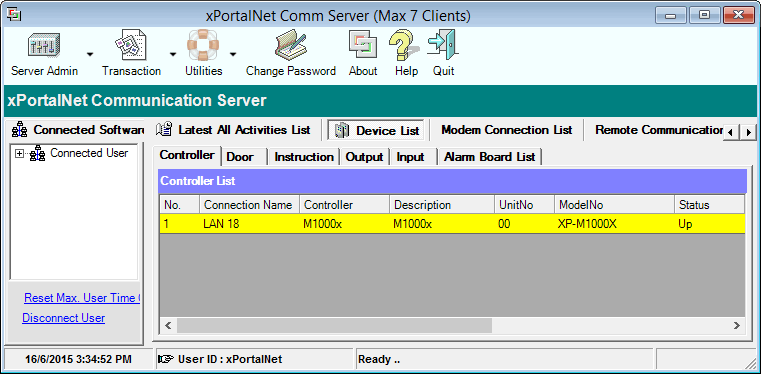Select the Connected User tree label
This screenshot has width=761, height=374.
point(89,153)
